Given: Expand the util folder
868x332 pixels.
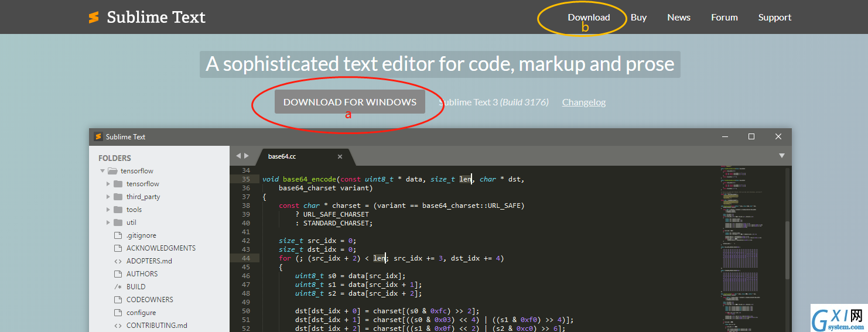Looking at the screenshot, I should [108, 223].
